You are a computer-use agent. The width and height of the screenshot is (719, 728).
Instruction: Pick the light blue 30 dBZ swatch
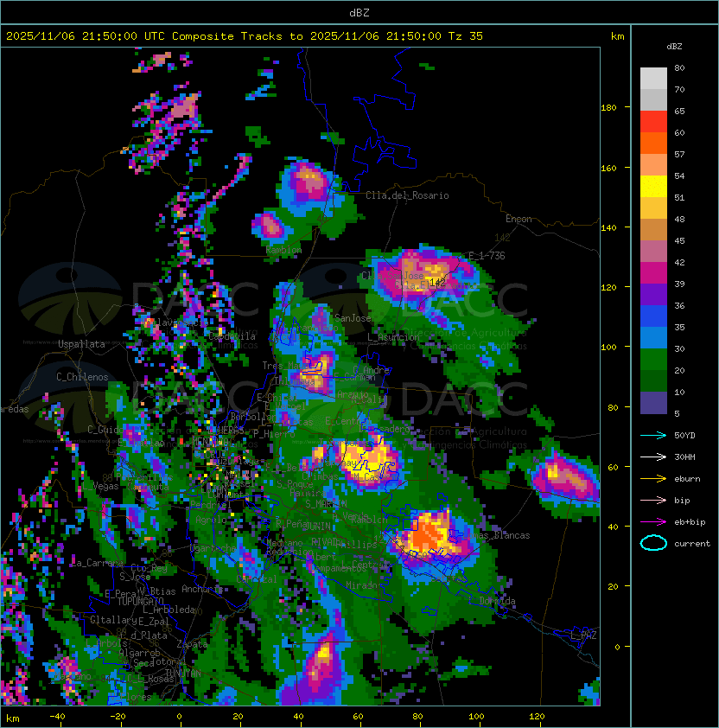click(x=653, y=338)
